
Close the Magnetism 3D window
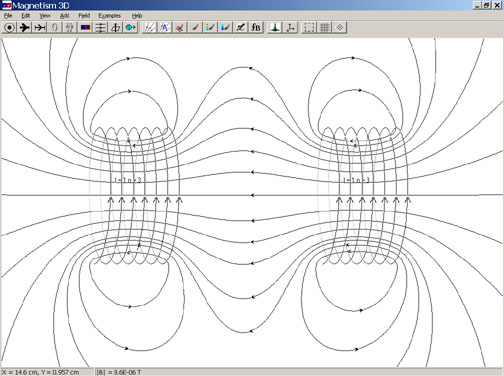point(497,5)
